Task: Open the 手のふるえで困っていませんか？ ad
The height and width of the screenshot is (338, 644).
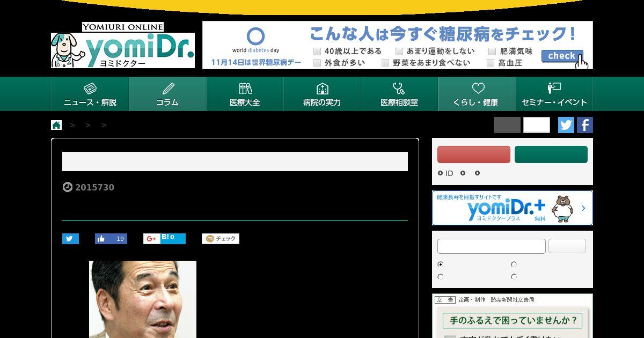Action: coord(513,321)
